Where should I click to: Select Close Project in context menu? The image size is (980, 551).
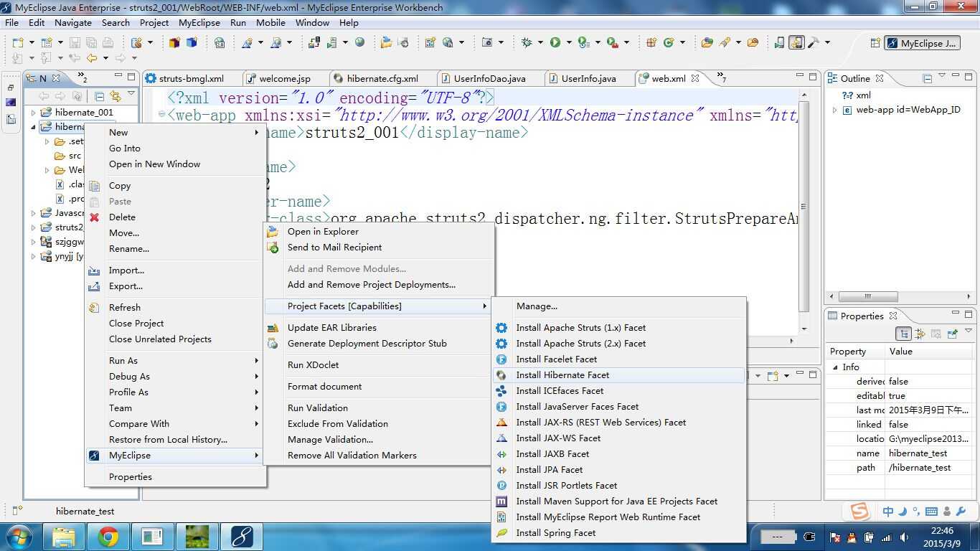(175, 324)
